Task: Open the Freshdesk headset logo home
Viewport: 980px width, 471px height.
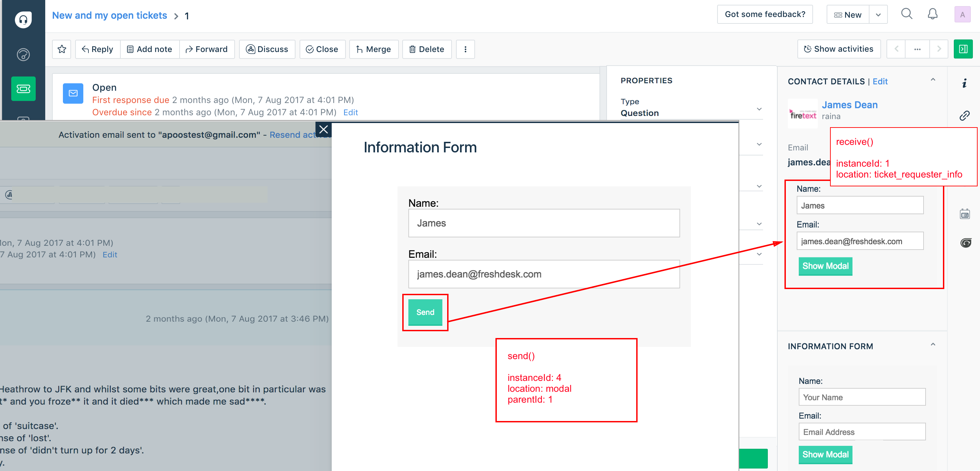Action: click(23, 19)
